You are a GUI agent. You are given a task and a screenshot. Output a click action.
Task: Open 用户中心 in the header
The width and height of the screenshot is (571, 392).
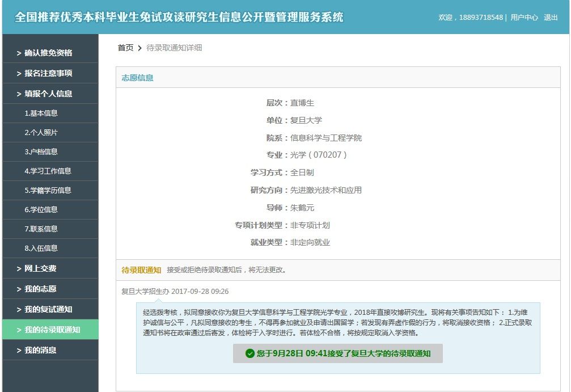tap(524, 18)
